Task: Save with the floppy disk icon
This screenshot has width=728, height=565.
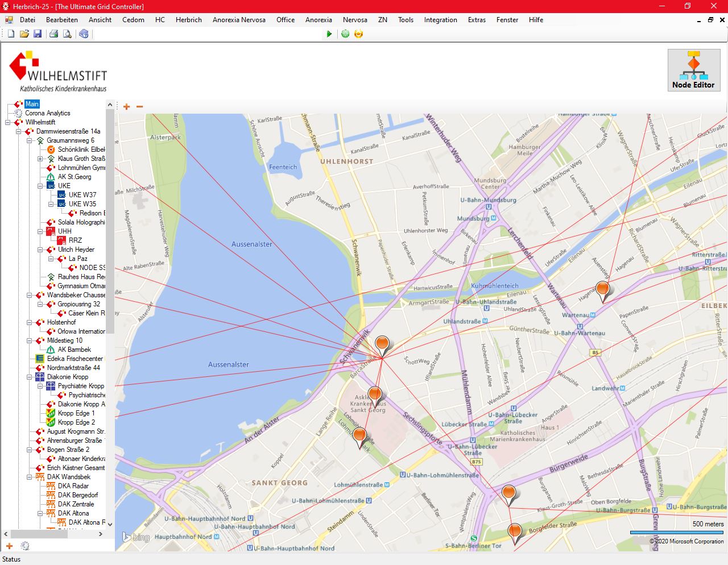Action: coord(38,34)
